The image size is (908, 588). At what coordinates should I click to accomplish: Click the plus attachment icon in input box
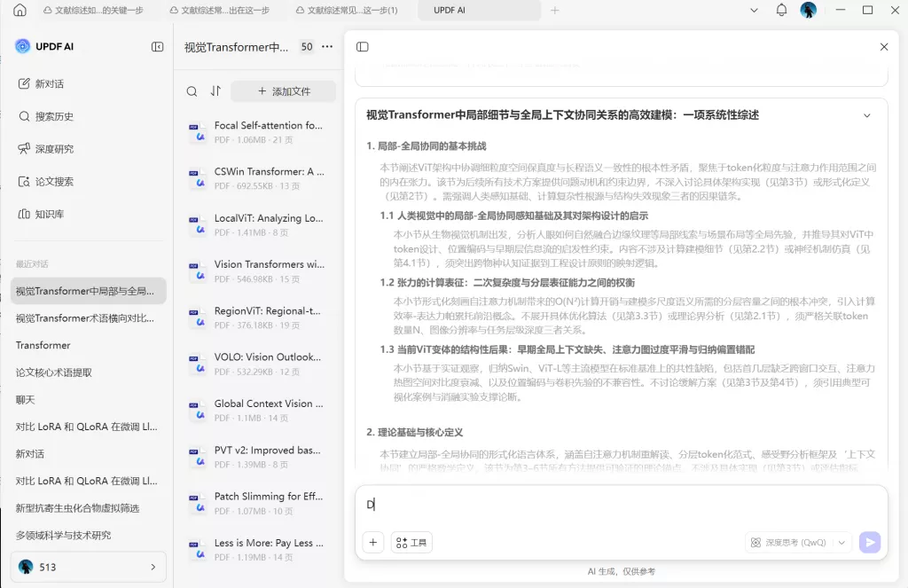pos(373,542)
